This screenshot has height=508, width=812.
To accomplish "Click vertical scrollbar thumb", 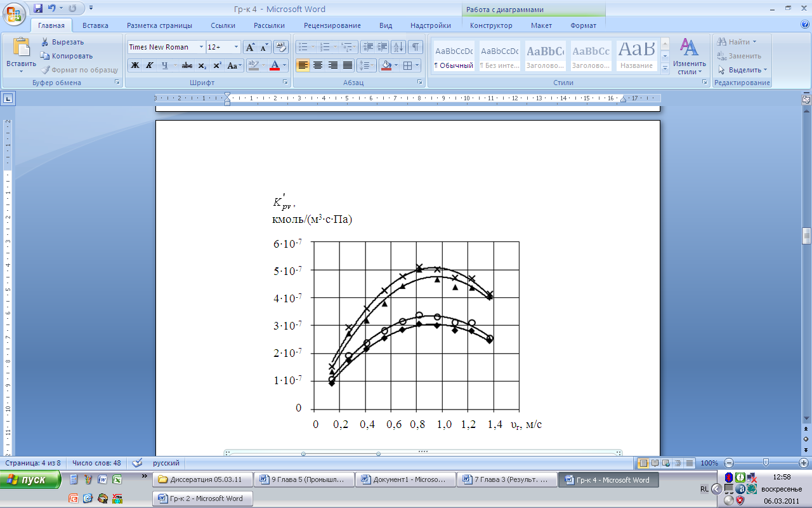I will point(806,236).
